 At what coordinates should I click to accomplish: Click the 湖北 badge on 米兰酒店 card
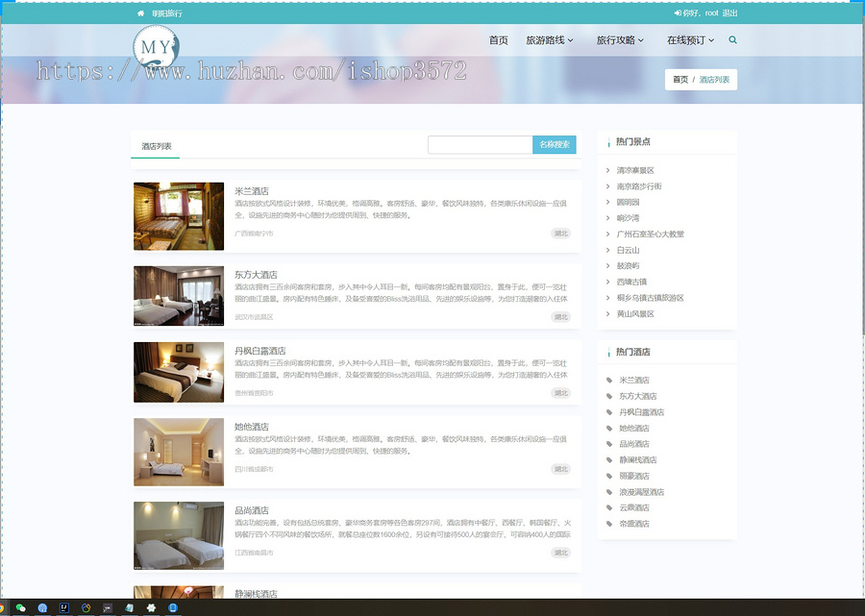tap(561, 234)
